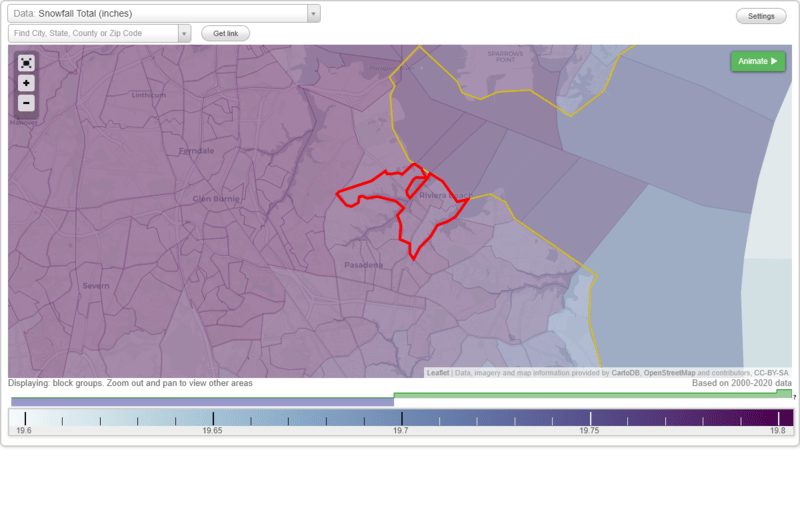The width and height of the screenshot is (800, 514).
Task: Click the 19.8 label on legend
Action: click(x=778, y=431)
